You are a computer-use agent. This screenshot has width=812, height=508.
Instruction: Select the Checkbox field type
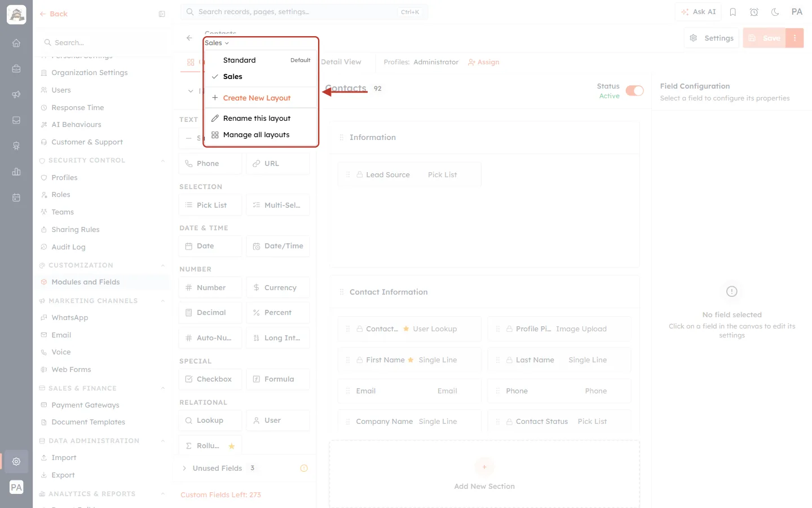point(210,379)
